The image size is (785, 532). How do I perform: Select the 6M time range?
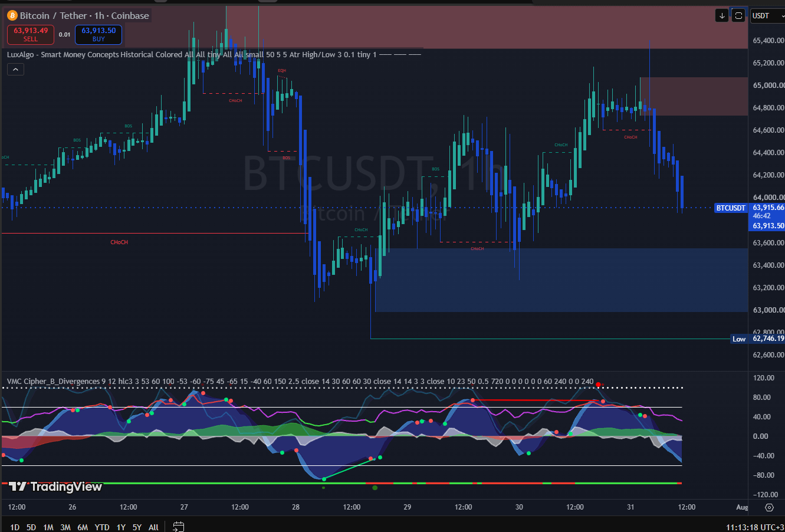[83, 527]
